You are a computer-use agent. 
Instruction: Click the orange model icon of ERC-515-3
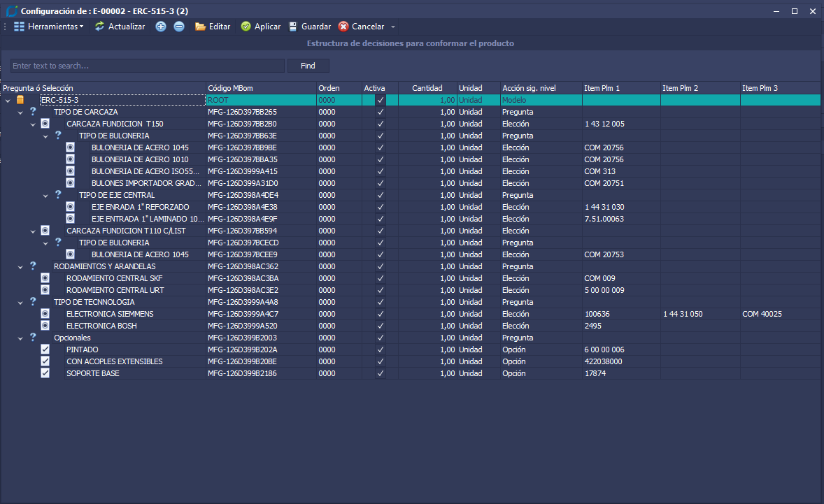pos(20,100)
